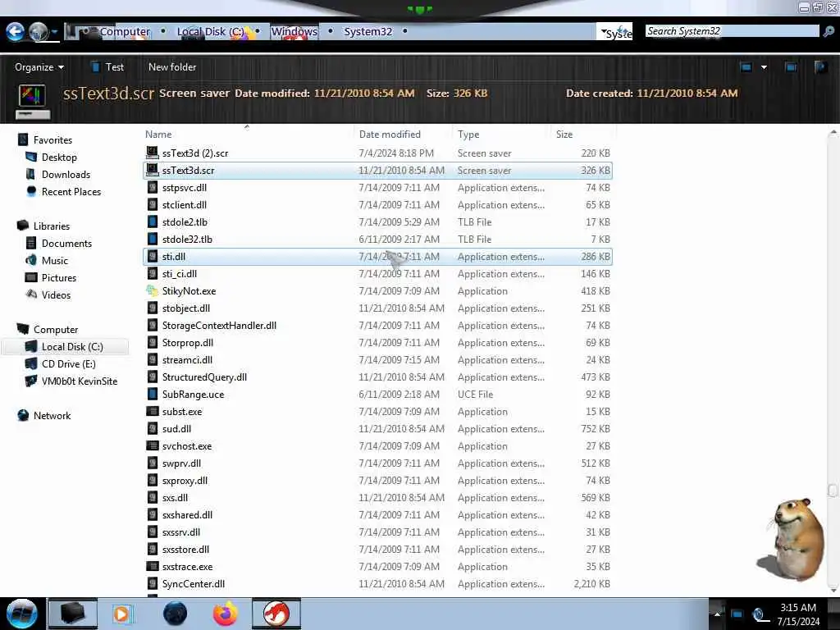Click the file list vertical scrollbar thumb
The image size is (840, 630).
click(833, 491)
